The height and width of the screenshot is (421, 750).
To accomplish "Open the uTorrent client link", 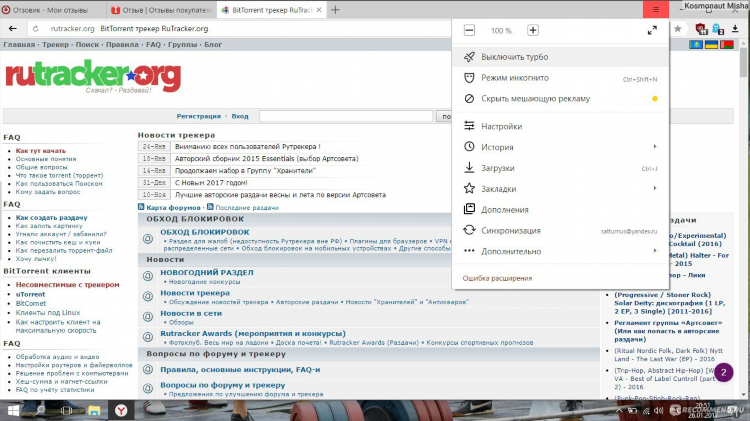I will point(30,294).
